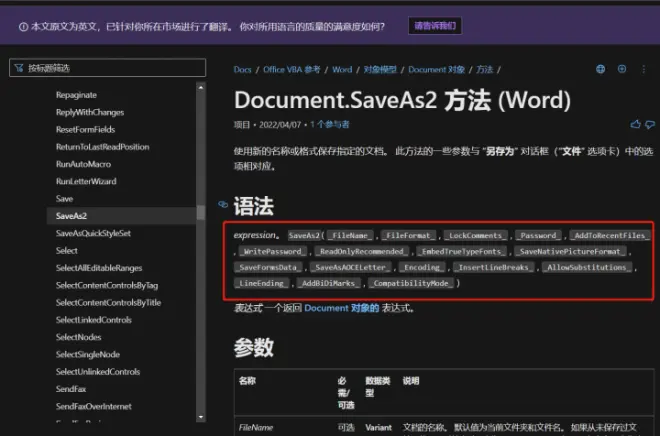Click the 请告诉我们 button in banner
This screenshot has height=436, width=660.
tap(435, 26)
